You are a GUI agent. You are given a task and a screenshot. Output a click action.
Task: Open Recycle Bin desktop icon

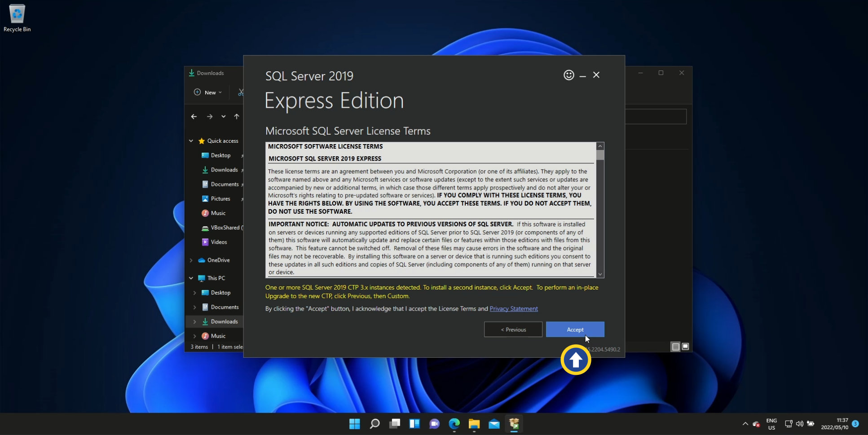pos(17,18)
